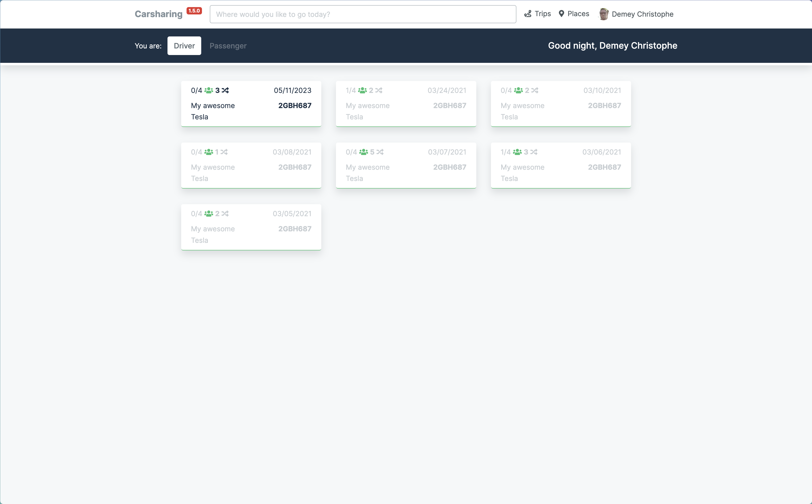Click the 1/4 seat count on the 03/06/2021 trip
Screen dimensions: 812x504
tap(506, 152)
